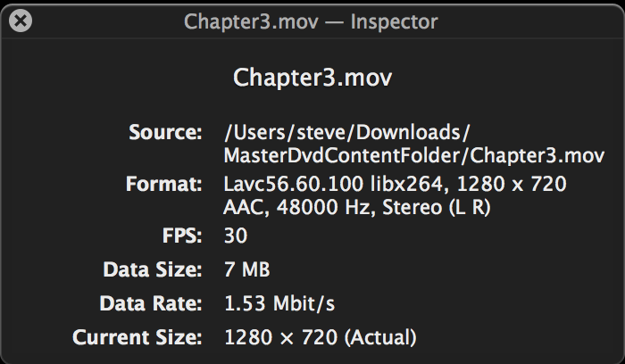Click the Current Size: label

pyautogui.click(x=137, y=337)
